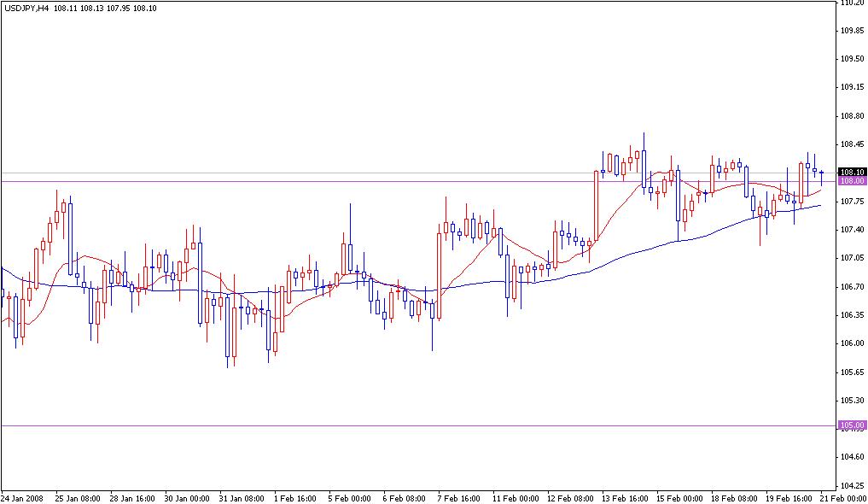
Task: Click the 108.80 price scale value
Action: coord(853,116)
